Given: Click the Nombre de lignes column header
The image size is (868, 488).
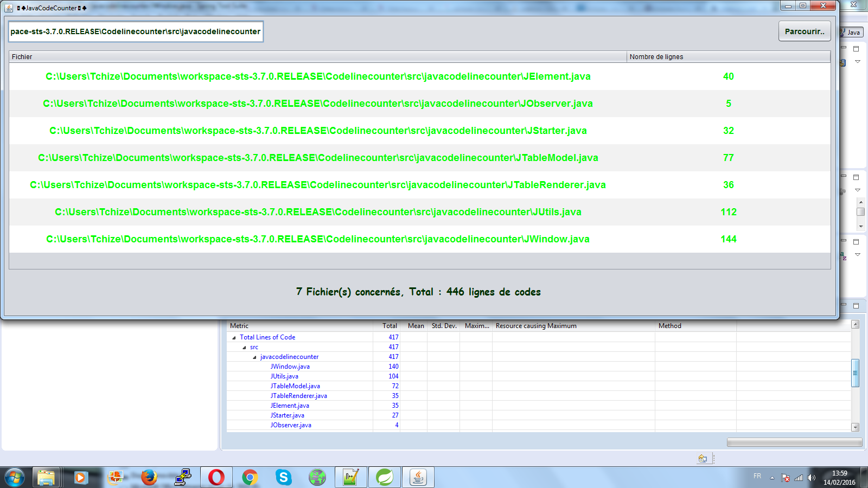Looking at the screenshot, I should click(x=728, y=57).
